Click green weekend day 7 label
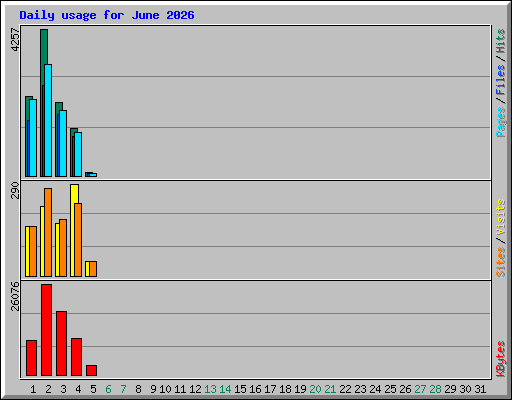The height and width of the screenshot is (400, 512). point(123,389)
